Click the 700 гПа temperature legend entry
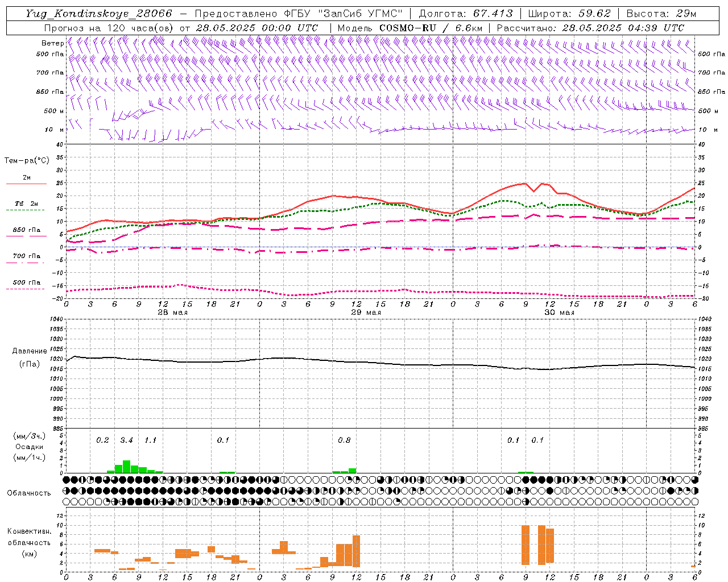The width and height of the screenshot is (728, 582). 27,257
